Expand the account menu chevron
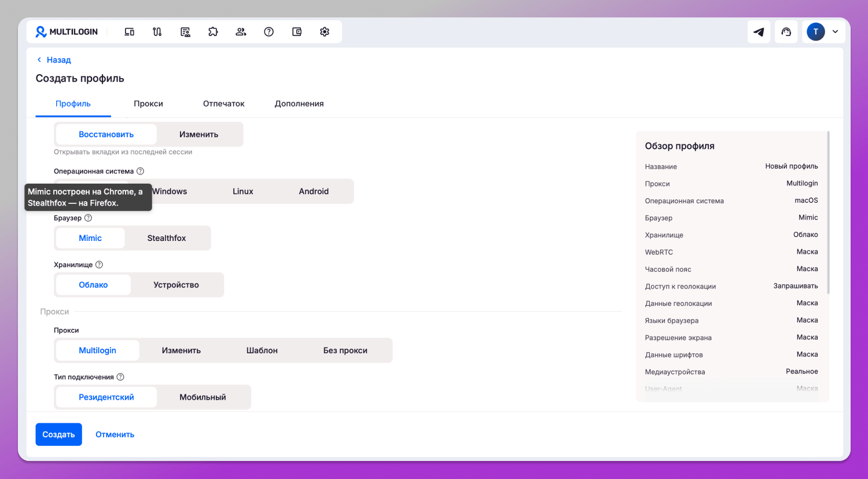868x479 pixels. point(835,32)
